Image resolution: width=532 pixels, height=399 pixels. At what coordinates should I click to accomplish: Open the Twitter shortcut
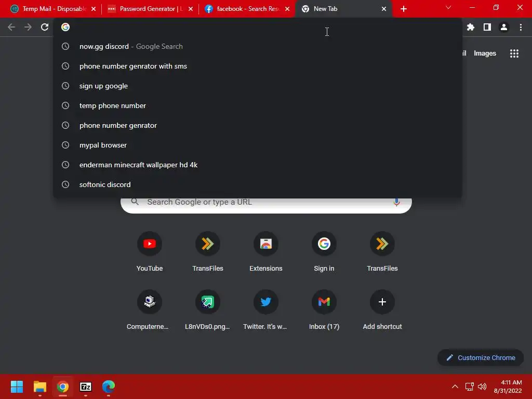[266, 310]
